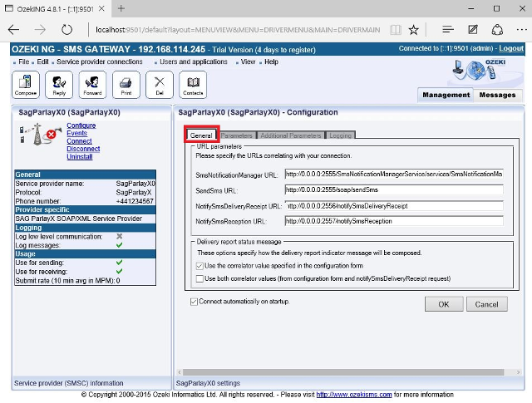Switch to the Parameters tab

point(236,135)
